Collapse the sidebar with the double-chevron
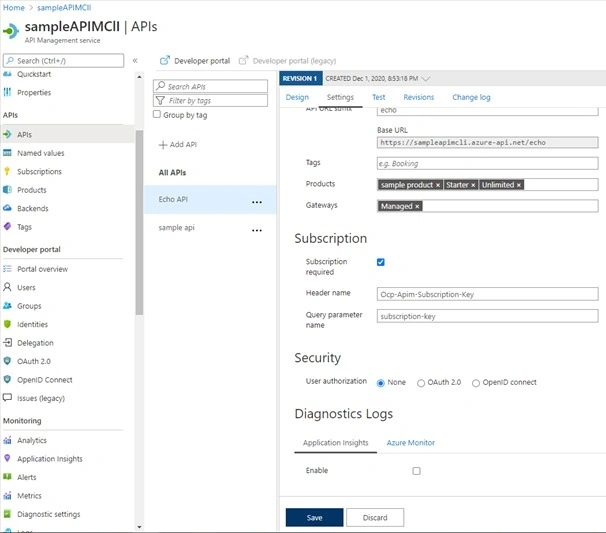The image size is (606, 533). click(135, 60)
